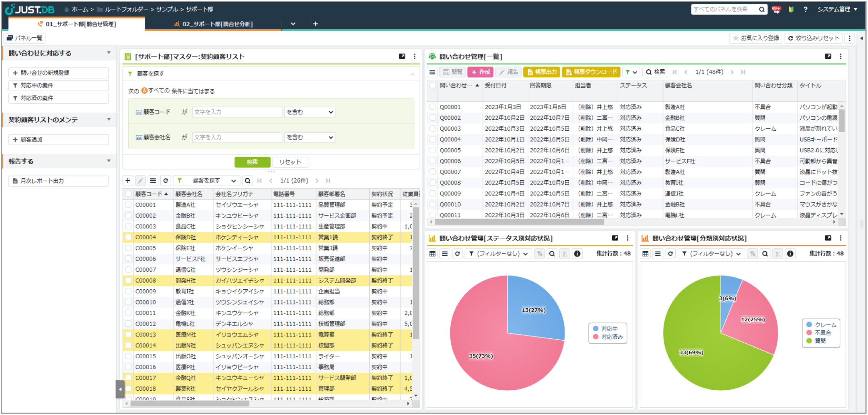Expand the (フィルターなし) dropdown in the ステータス別対応状況 panel
Image resolution: width=868 pixels, height=415 pixels.
coord(498,254)
